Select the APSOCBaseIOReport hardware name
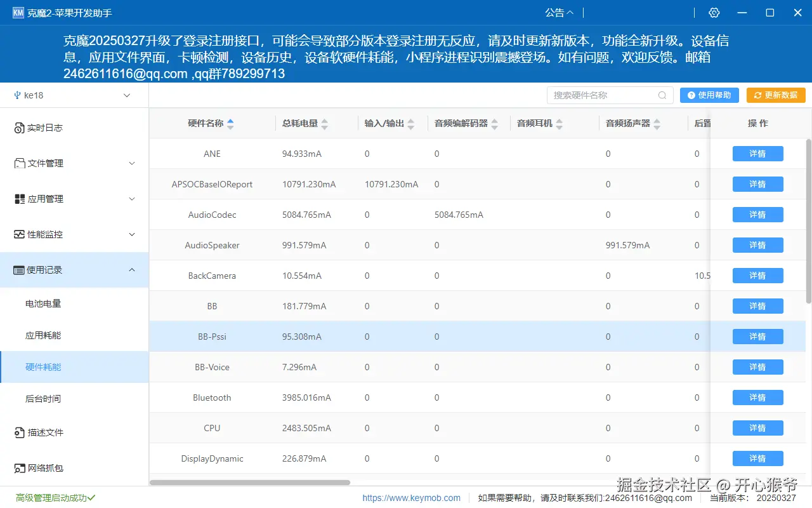The width and height of the screenshot is (812, 508). point(212,184)
